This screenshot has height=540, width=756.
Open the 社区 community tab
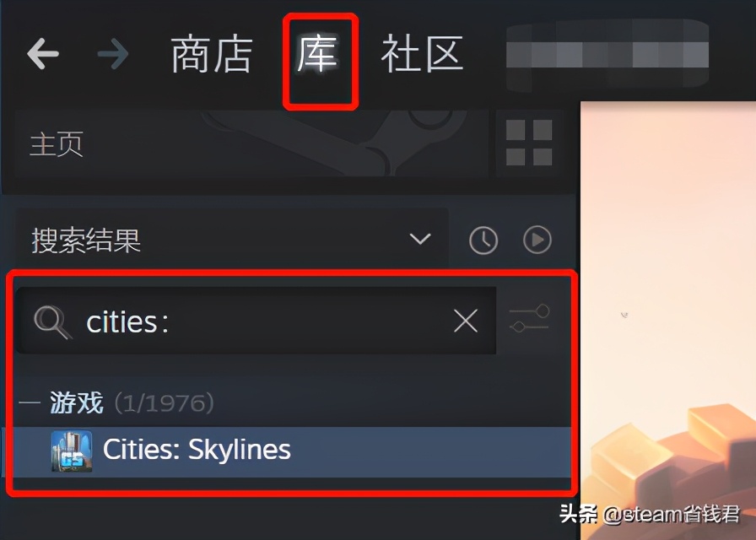(423, 55)
